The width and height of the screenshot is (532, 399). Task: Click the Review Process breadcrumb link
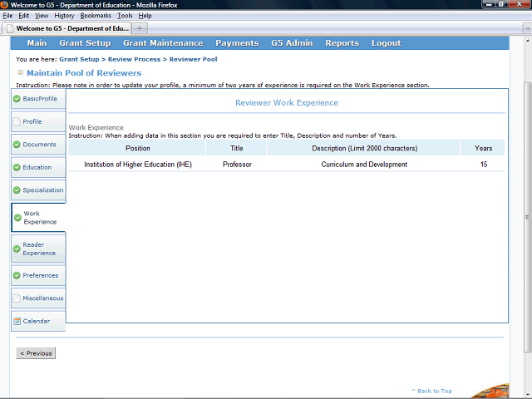(x=133, y=60)
